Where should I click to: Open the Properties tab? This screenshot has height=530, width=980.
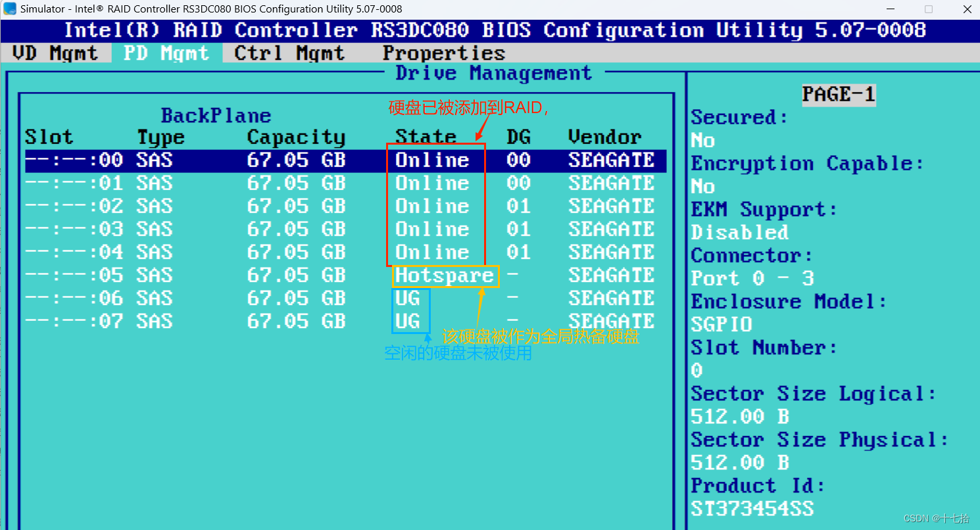point(444,53)
